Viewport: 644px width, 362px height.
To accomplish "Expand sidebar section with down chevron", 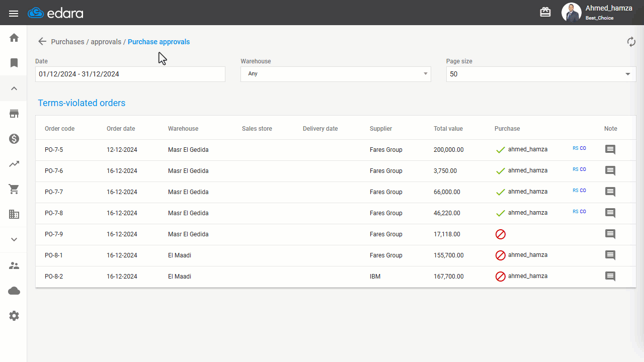I will click(x=14, y=239).
